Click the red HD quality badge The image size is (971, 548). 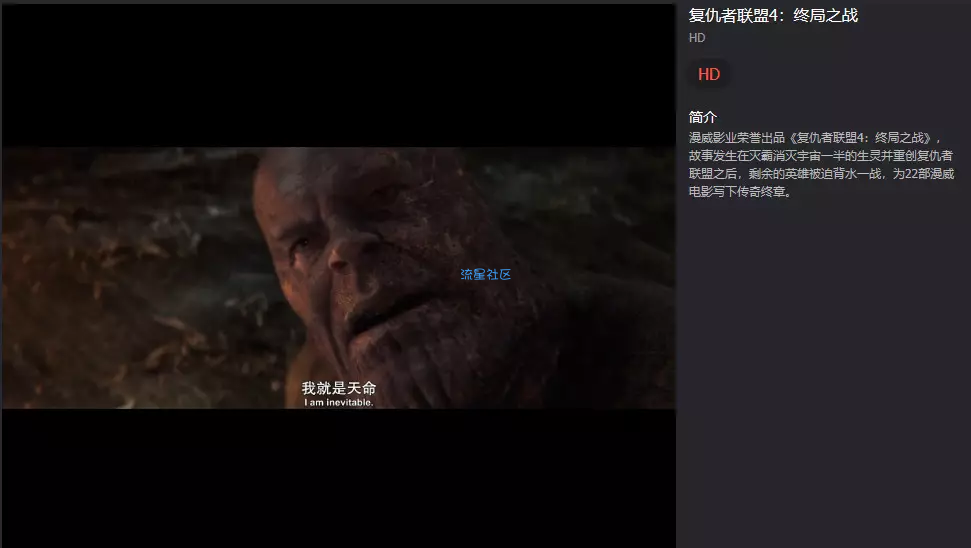(x=708, y=75)
